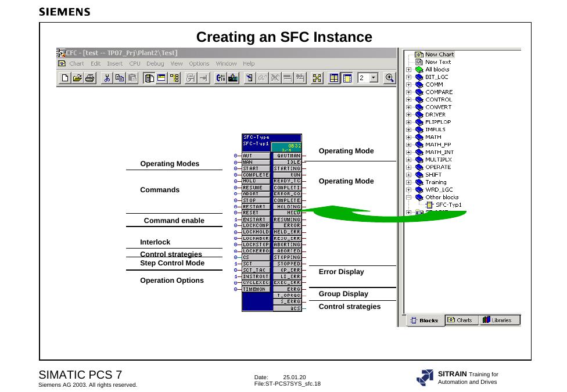
Task: Toggle the catalog view button
Action: click(149, 78)
